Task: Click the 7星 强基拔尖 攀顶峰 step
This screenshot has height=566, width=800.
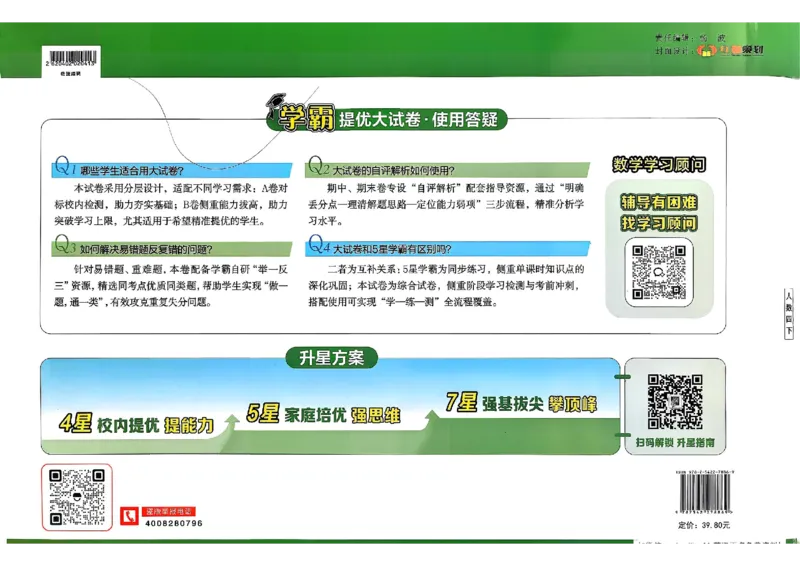Action: pos(521,403)
